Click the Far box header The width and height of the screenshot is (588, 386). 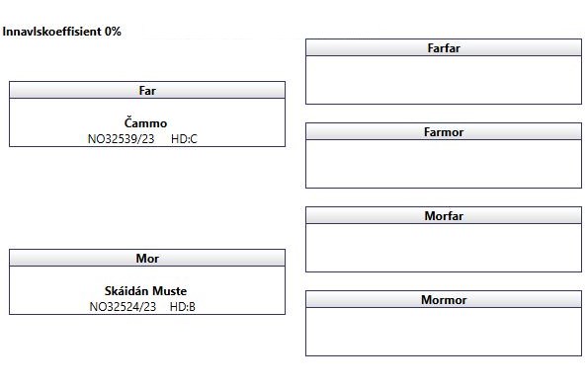pyautogui.click(x=147, y=90)
